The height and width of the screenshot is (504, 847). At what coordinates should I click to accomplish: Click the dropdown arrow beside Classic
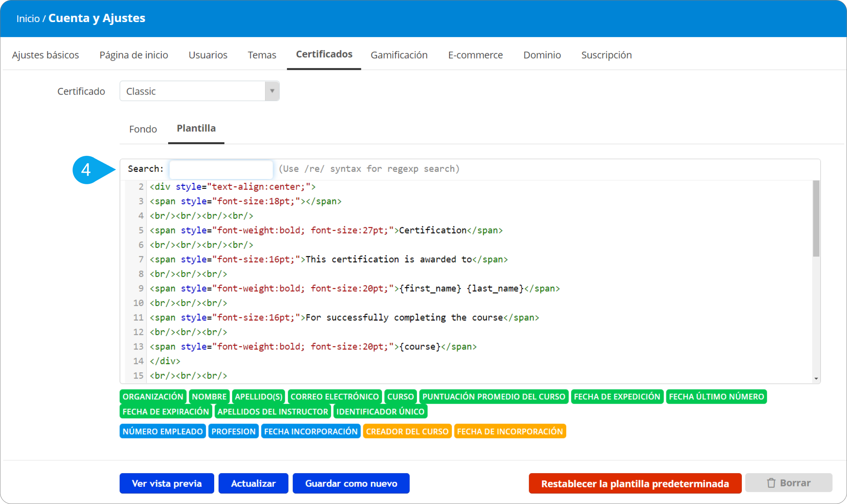(x=272, y=91)
